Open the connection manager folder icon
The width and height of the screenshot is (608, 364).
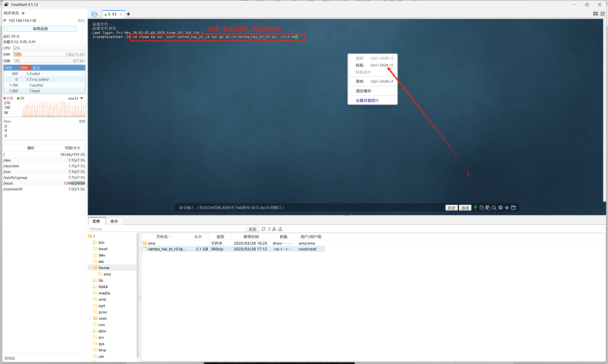[95, 14]
